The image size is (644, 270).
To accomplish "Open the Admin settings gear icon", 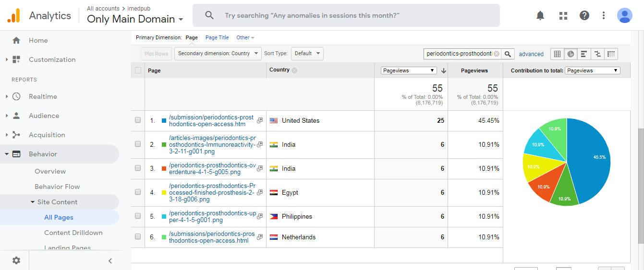I will 16,260.
